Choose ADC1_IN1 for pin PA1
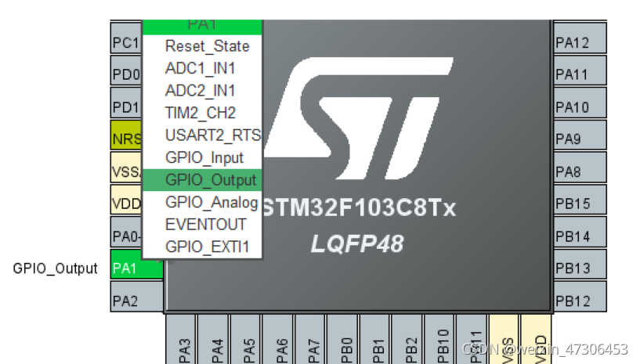 click(202, 68)
